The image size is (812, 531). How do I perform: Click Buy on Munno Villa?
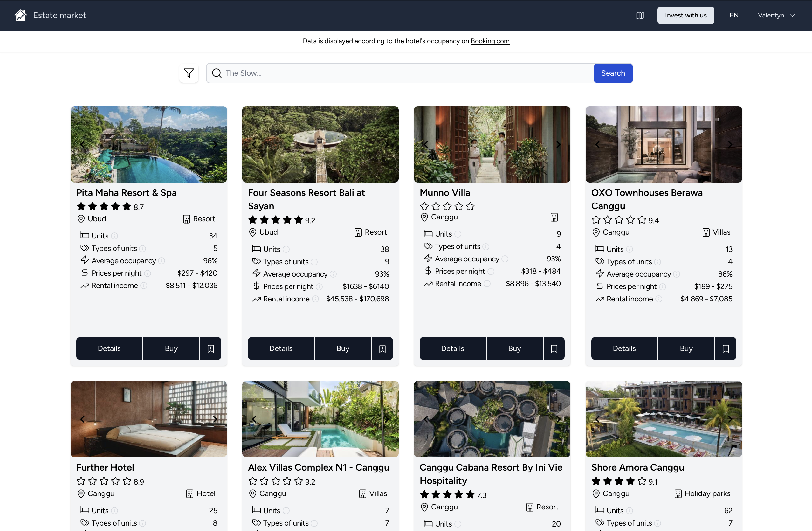coord(514,348)
